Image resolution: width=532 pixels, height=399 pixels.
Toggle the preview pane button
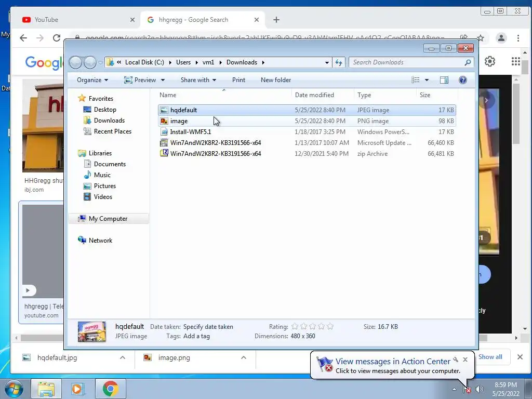444,80
